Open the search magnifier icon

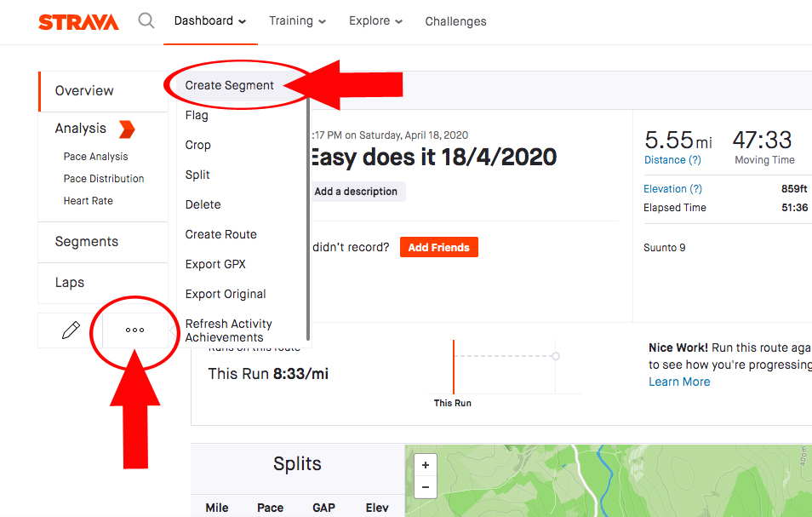point(146,21)
